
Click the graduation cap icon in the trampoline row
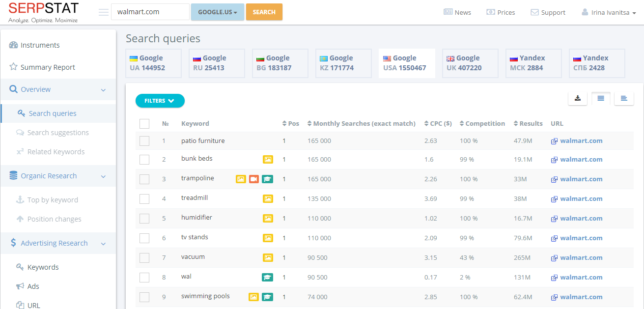[267, 179]
